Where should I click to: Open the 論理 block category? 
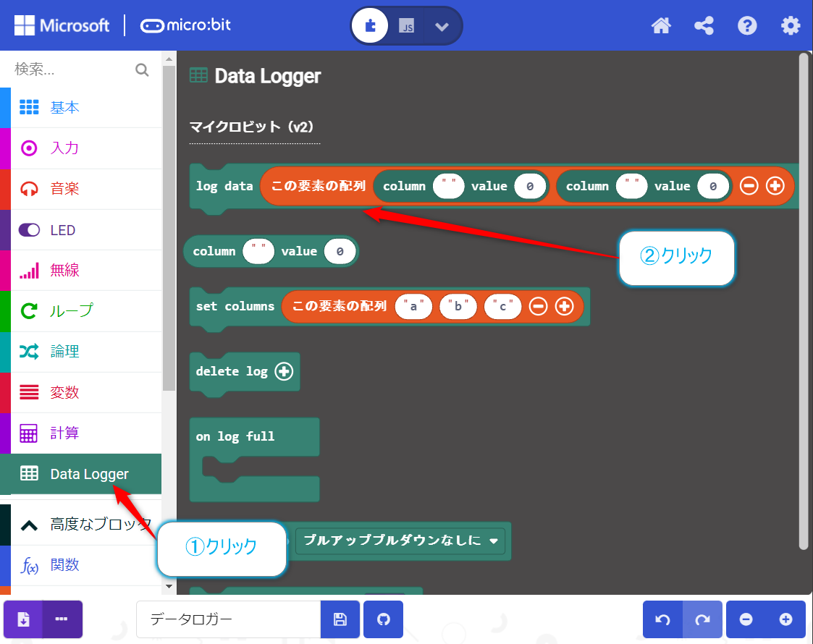pos(81,352)
